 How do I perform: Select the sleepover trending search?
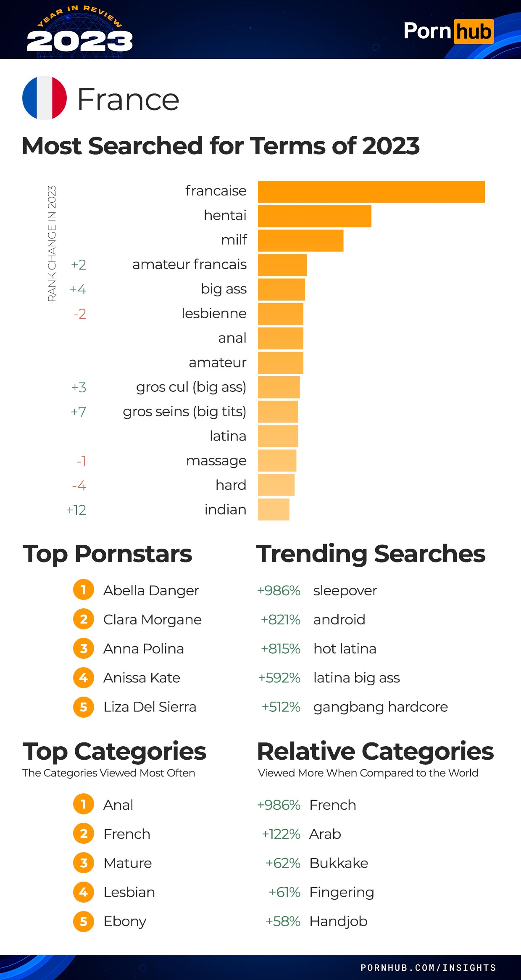(345, 590)
